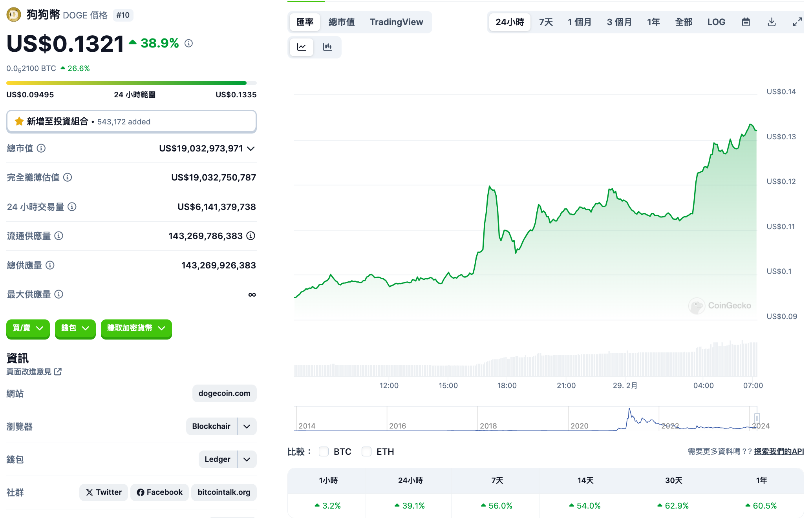Select the line chart view icon
Screen dimensions: 812x518
[301, 47]
